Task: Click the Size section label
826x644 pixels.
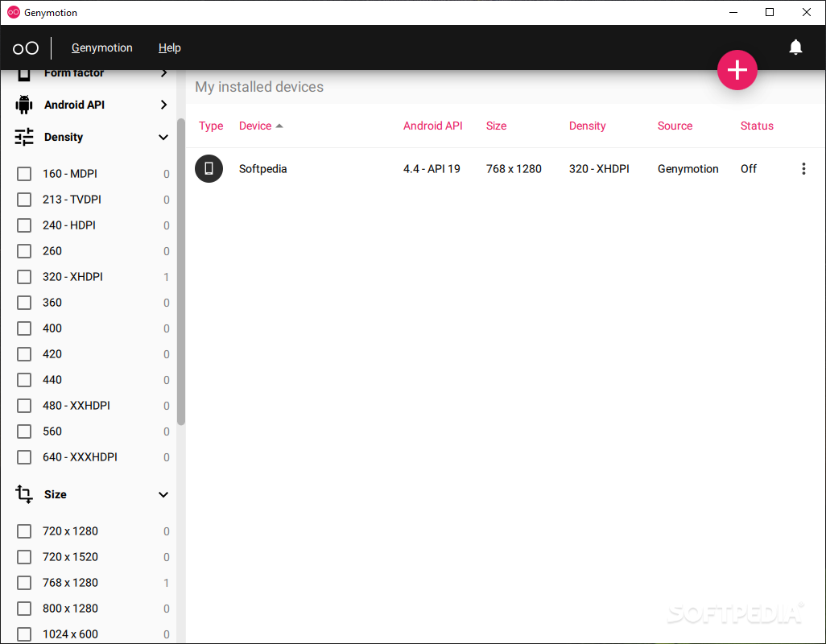Action: (x=56, y=494)
